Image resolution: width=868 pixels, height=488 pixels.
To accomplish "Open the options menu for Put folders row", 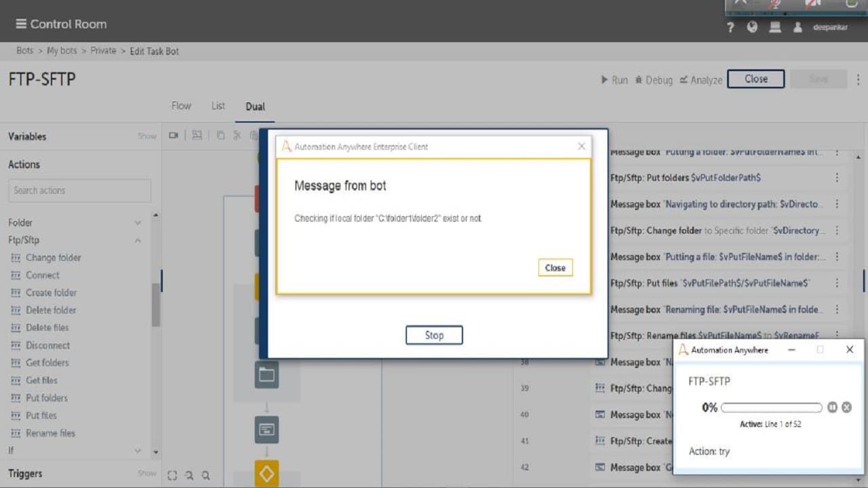I will pos(837,178).
